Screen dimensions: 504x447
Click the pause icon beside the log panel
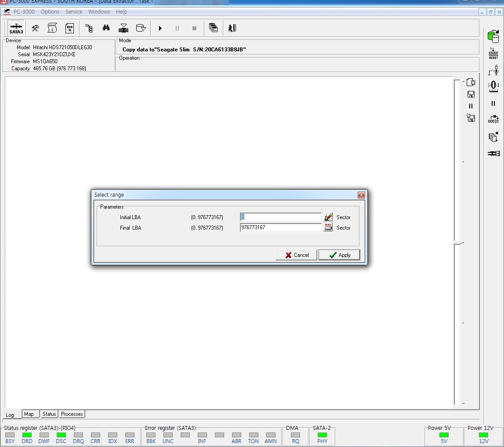click(x=471, y=106)
